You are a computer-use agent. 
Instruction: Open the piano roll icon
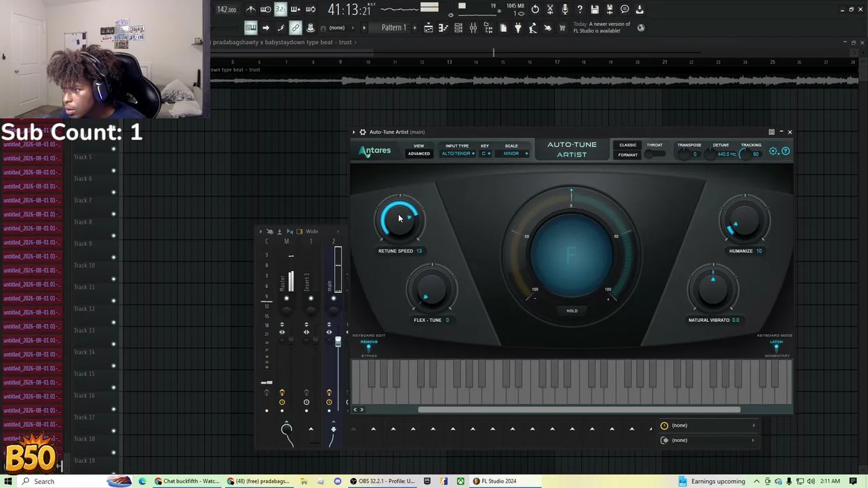point(443,28)
